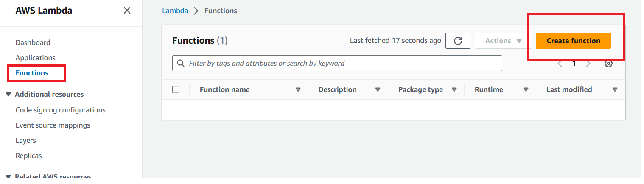Sort by Description column arrow
The height and width of the screenshot is (184, 644).
378,89
